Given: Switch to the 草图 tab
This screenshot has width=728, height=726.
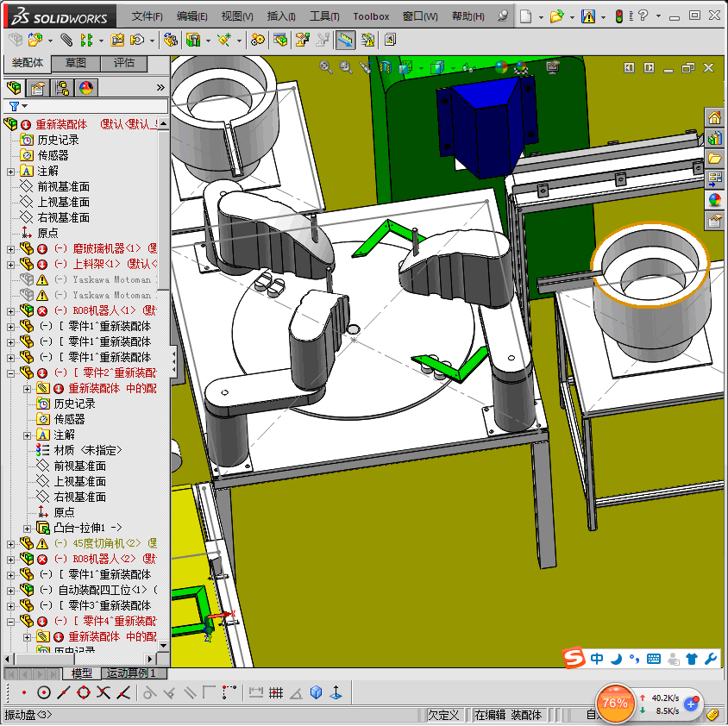Looking at the screenshot, I should point(75,63).
